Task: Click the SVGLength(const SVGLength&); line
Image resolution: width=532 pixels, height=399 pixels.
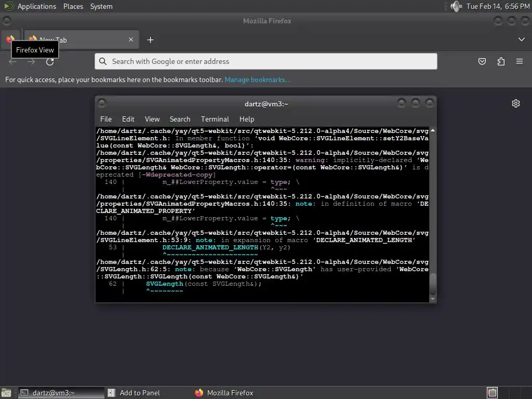Action: tap(204, 284)
